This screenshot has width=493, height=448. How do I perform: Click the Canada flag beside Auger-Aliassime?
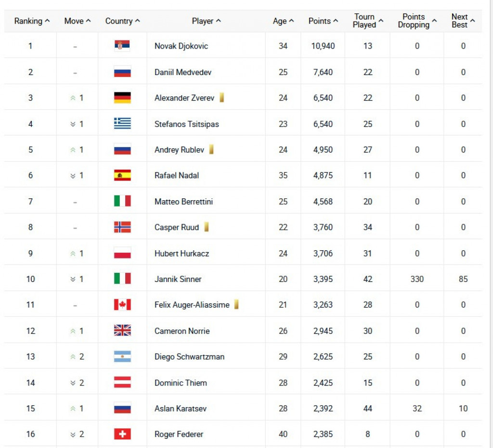122,305
